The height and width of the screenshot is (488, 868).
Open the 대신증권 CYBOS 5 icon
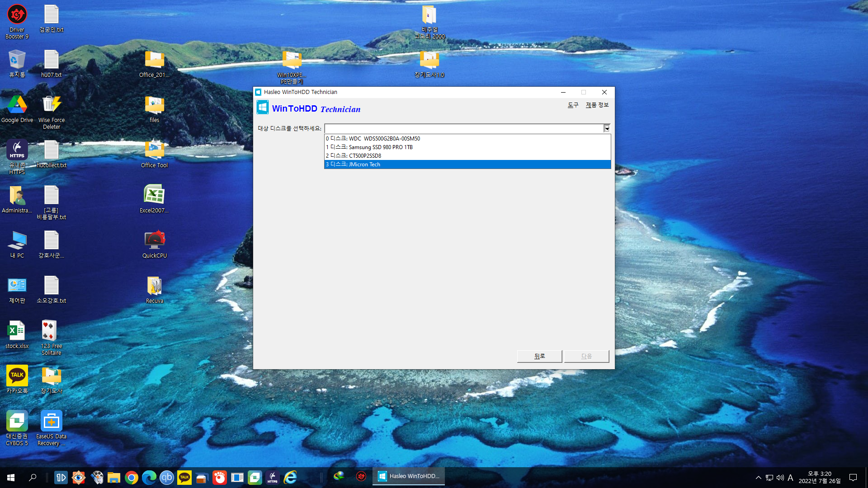17,428
